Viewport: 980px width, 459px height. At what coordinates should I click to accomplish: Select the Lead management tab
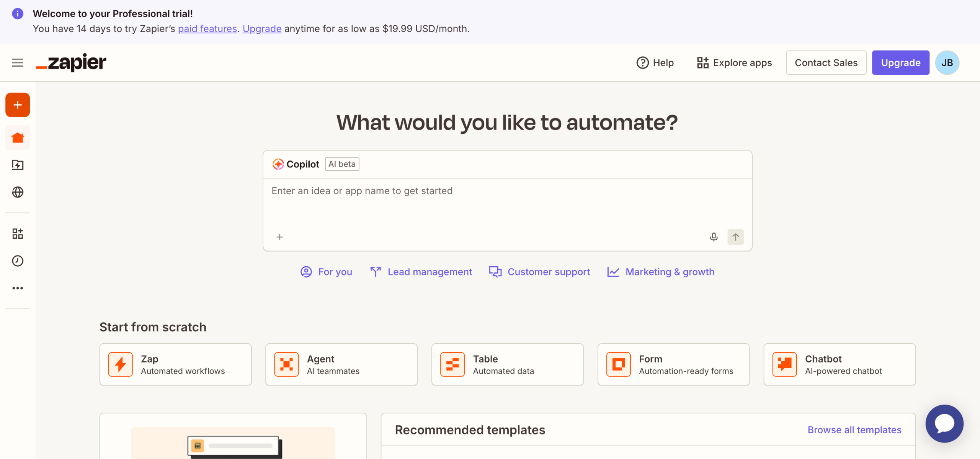click(x=421, y=272)
